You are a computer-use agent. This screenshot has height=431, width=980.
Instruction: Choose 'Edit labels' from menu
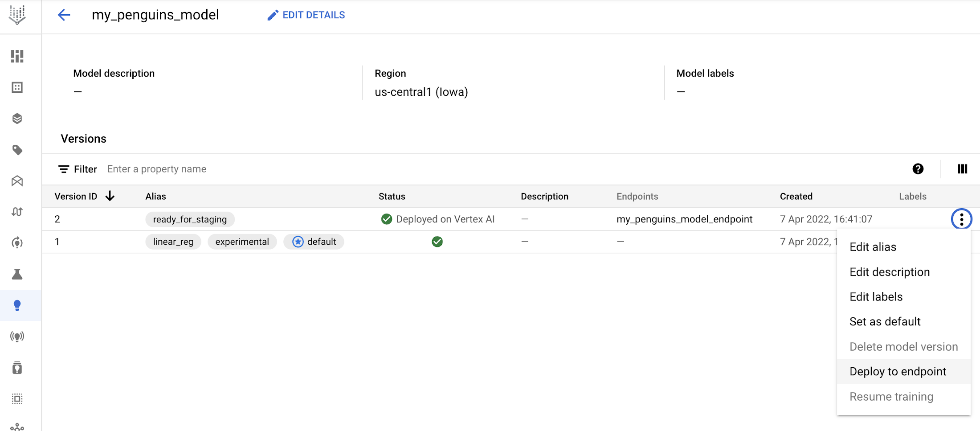click(904, 297)
